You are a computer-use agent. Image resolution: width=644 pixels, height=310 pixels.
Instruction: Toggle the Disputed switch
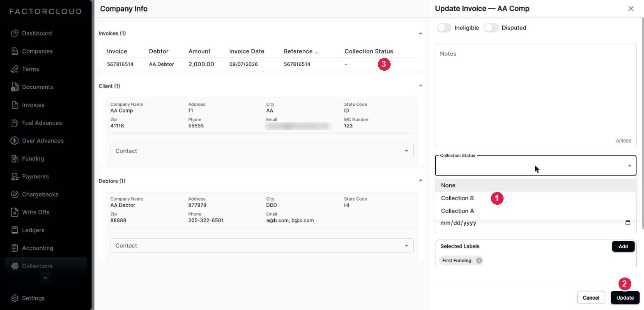pos(491,28)
